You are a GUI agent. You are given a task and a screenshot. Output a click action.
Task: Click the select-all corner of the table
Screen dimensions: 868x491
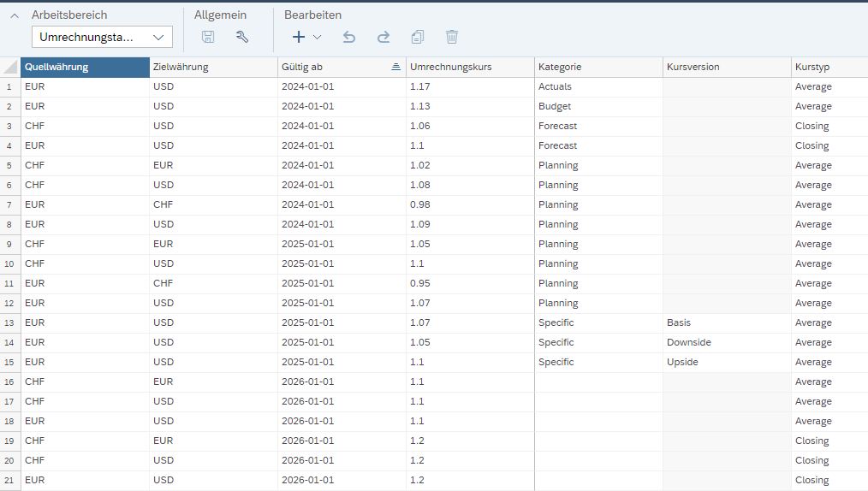pos(10,67)
